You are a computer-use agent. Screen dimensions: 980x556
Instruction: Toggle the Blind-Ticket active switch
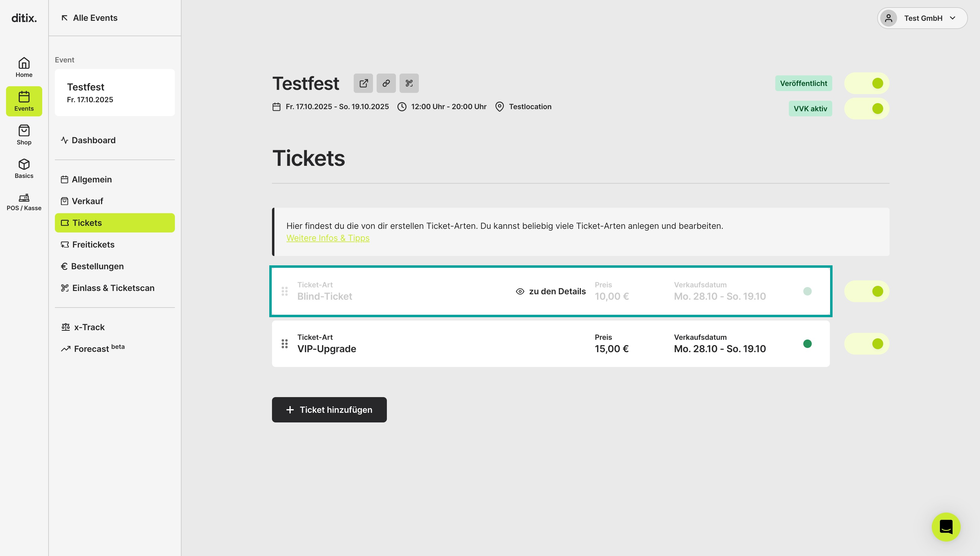(x=867, y=291)
